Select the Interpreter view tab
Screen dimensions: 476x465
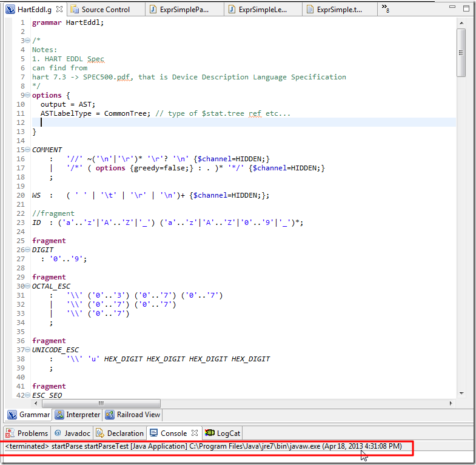(x=78, y=415)
